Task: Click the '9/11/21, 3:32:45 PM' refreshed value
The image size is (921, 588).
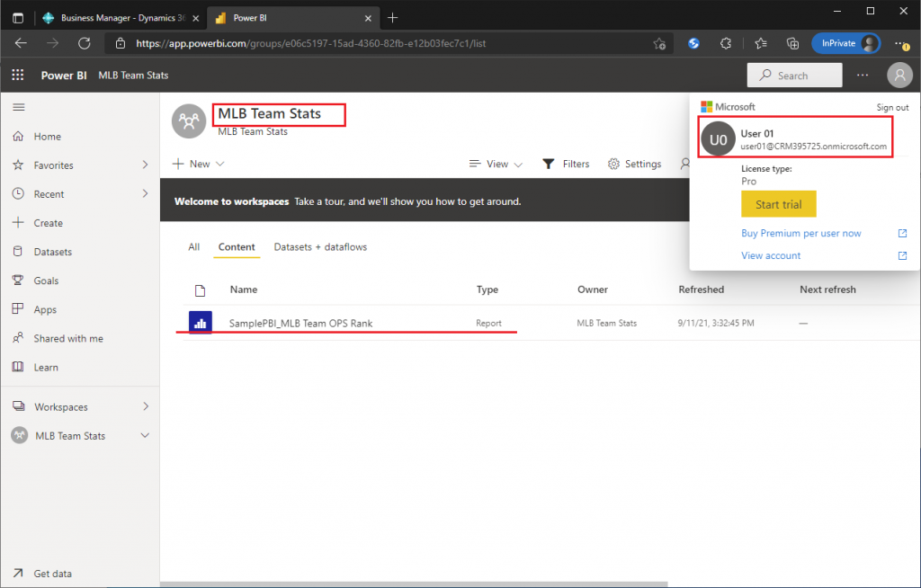Action: coord(715,323)
